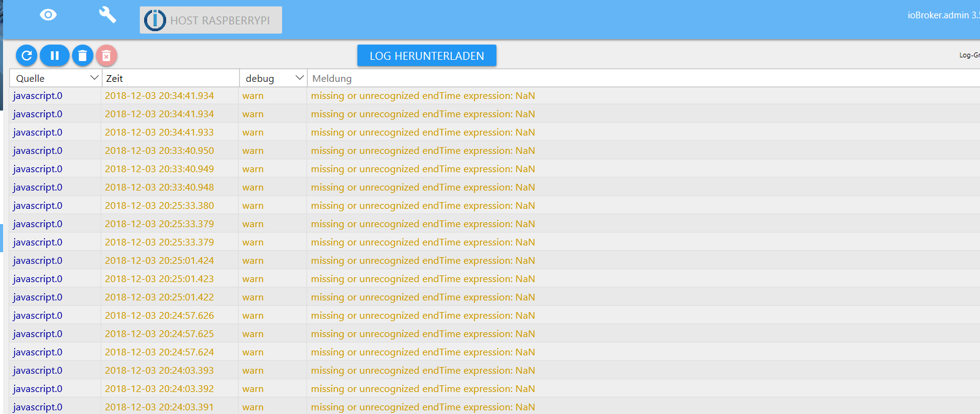Click the LOG HERUNTERLADEN button
This screenshot has width=980, height=414.
tap(426, 56)
